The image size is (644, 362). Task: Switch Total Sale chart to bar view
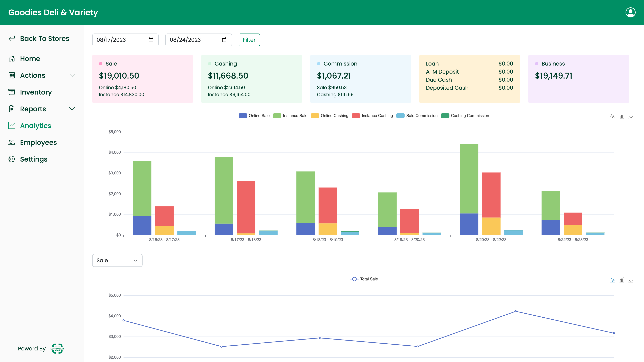622,280
